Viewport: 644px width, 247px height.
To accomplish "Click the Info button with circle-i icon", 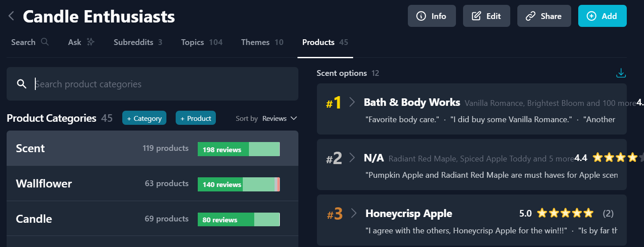I will click(432, 16).
